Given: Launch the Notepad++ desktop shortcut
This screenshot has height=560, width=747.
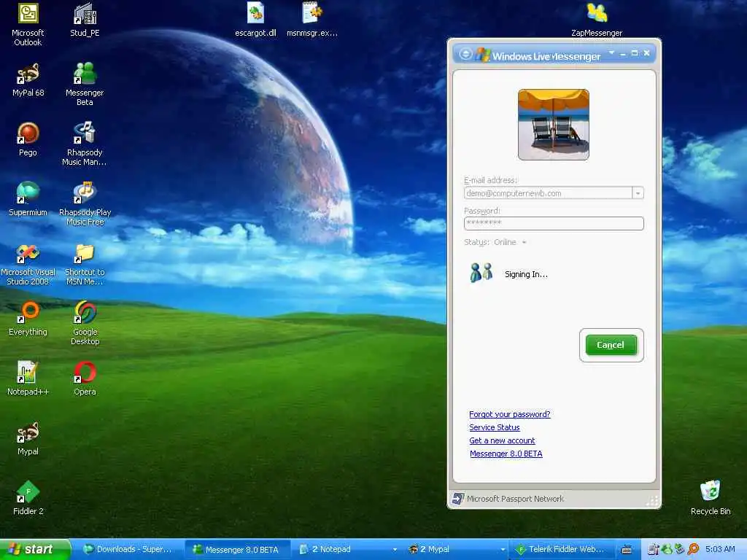Looking at the screenshot, I should tap(28, 378).
